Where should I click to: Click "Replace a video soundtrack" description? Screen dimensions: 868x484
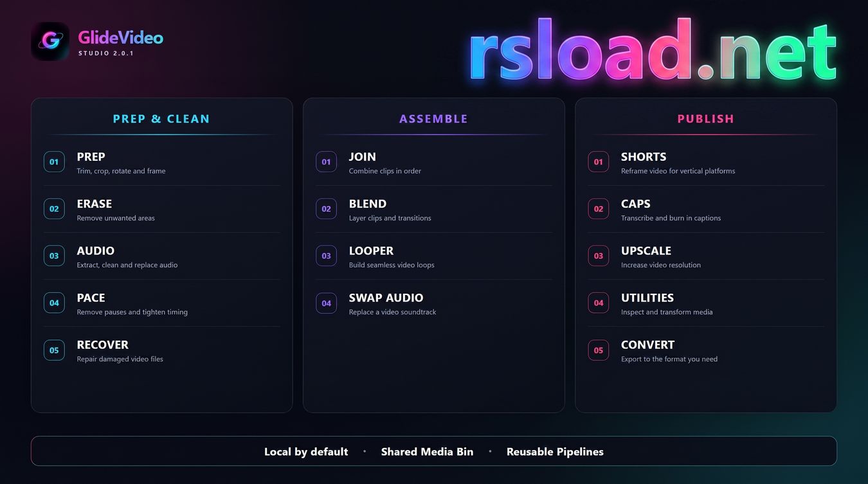point(393,312)
